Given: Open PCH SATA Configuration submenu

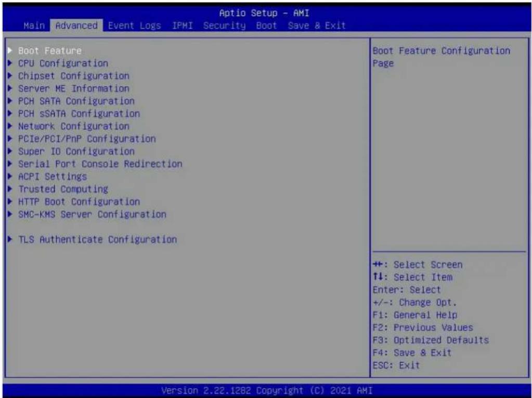Looking at the screenshot, I should click(x=76, y=101).
